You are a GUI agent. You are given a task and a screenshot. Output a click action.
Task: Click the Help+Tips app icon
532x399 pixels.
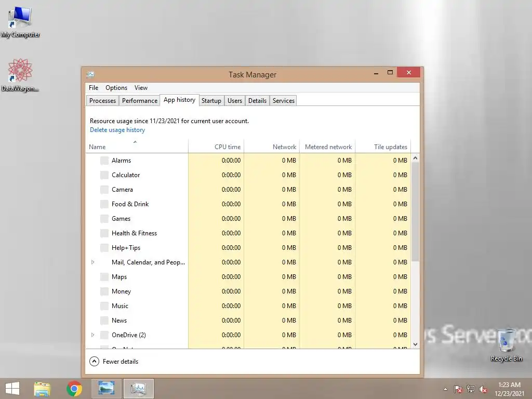click(104, 248)
